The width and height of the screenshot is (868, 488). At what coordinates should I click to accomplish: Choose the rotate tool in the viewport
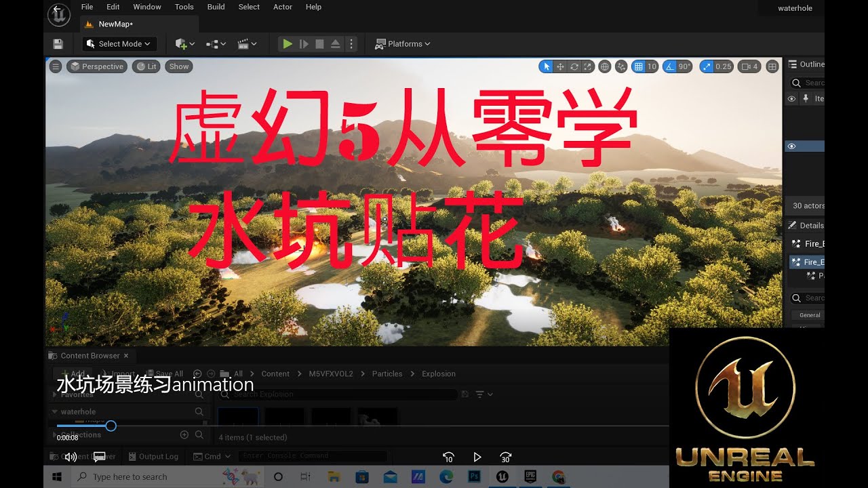click(574, 66)
